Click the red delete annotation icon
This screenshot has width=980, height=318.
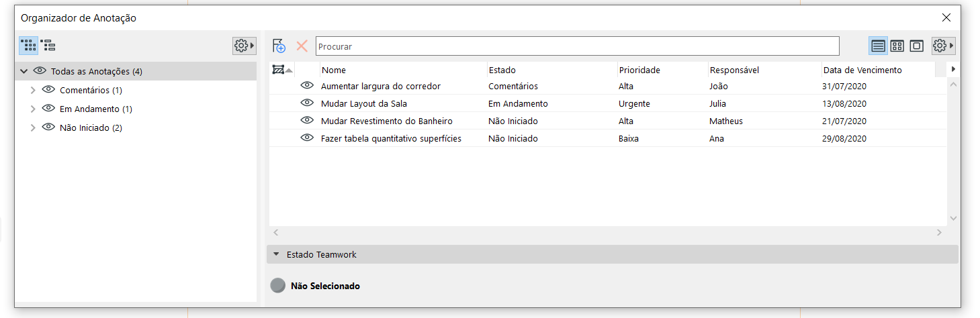tap(302, 46)
